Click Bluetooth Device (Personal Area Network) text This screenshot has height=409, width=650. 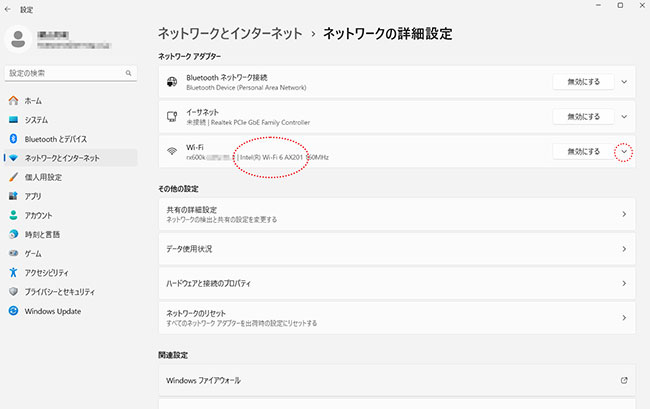click(x=246, y=88)
